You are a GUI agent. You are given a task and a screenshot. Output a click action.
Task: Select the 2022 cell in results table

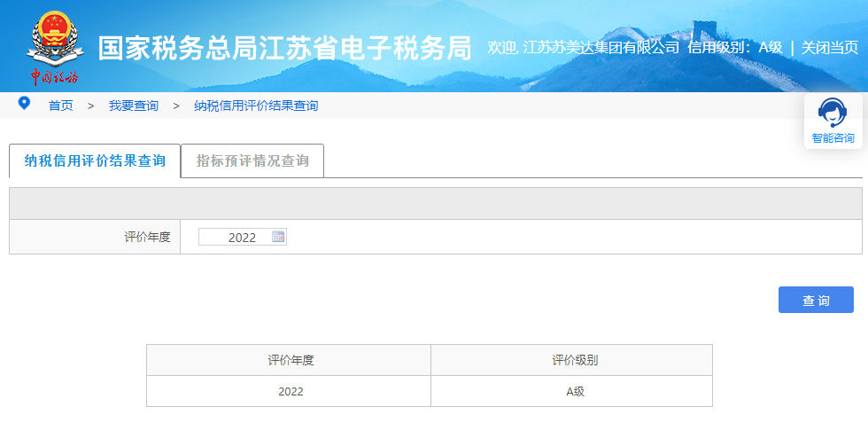coord(290,391)
